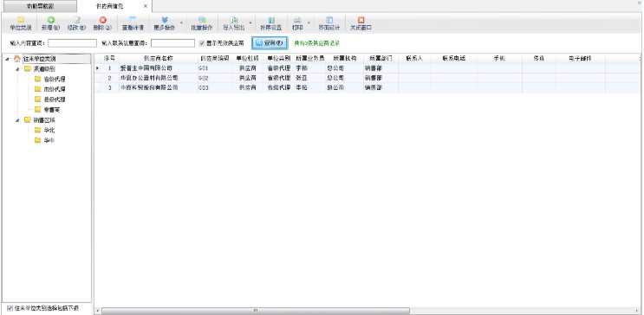Click the 电子邮件 column header
644x315 pixels.
coord(581,59)
